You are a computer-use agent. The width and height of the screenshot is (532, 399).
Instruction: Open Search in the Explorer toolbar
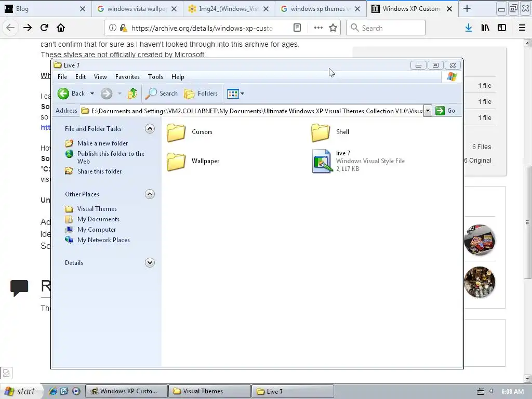click(x=162, y=94)
